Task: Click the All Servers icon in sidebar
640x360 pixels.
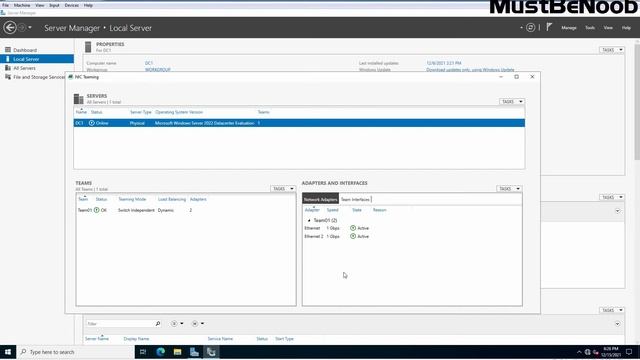Action: pos(8,68)
